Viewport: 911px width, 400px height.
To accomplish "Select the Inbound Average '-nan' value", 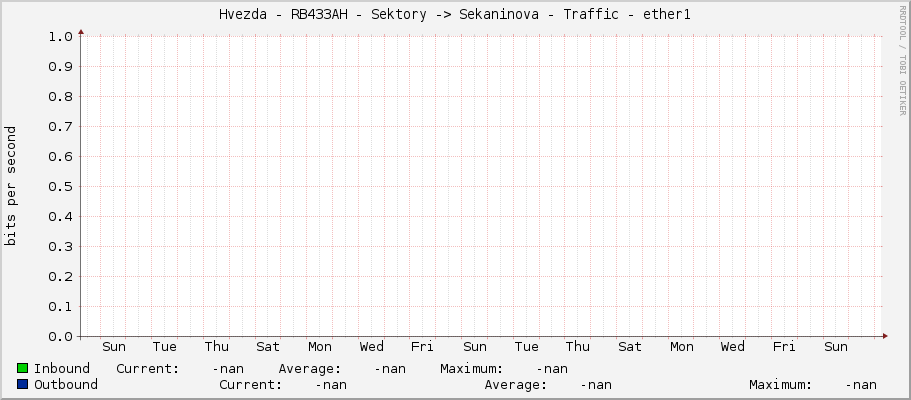I will 390,369.
